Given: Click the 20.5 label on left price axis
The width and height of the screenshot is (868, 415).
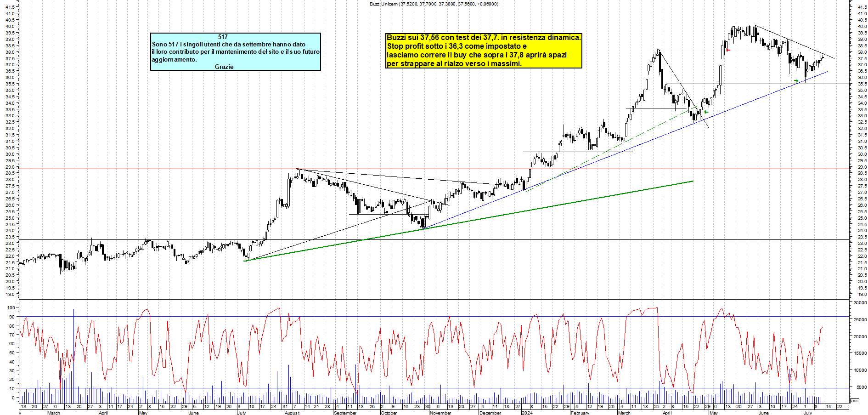Looking at the screenshot, I should tap(10, 275).
